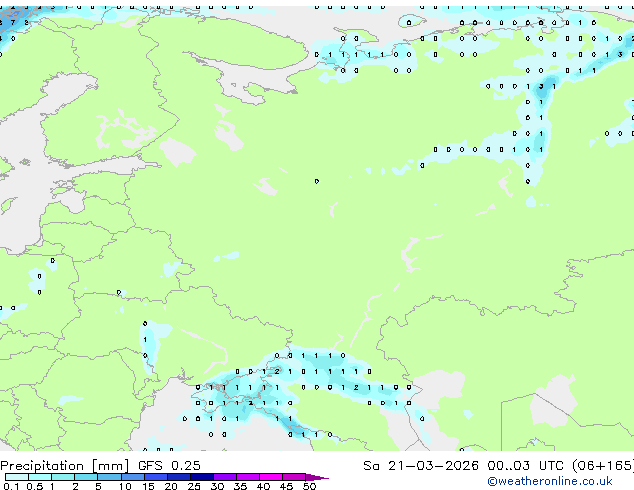This screenshot has width=634, height=490.
Task: Click the 40–45 mm magenta legend box
Action: point(271,477)
